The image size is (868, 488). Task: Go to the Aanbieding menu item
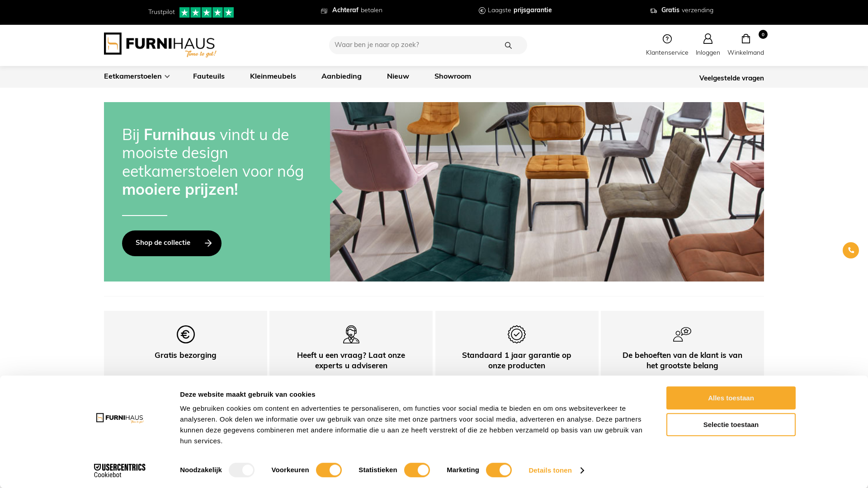pyautogui.click(x=341, y=76)
